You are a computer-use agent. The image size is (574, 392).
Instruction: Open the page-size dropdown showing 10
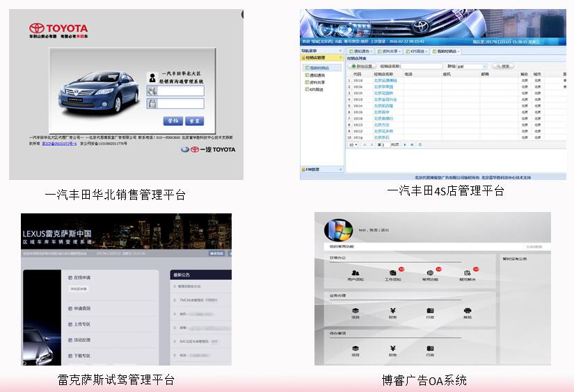coord(353,145)
